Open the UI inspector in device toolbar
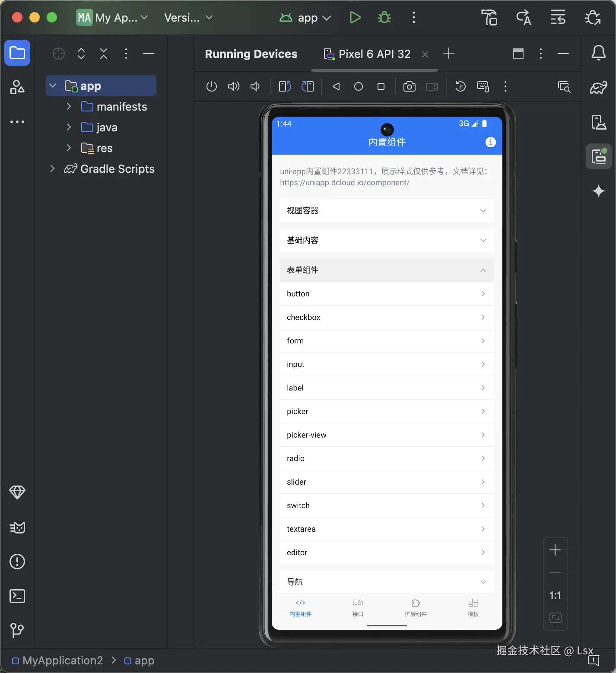This screenshot has height=673, width=616. [x=564, y=86]
